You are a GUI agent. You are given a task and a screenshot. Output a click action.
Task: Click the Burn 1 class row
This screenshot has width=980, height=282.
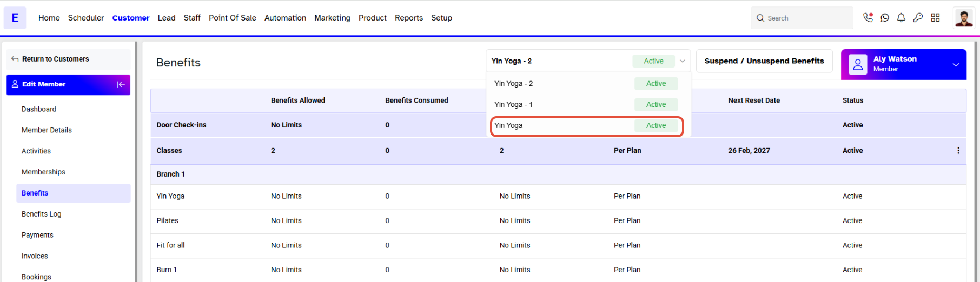point(558,270)
